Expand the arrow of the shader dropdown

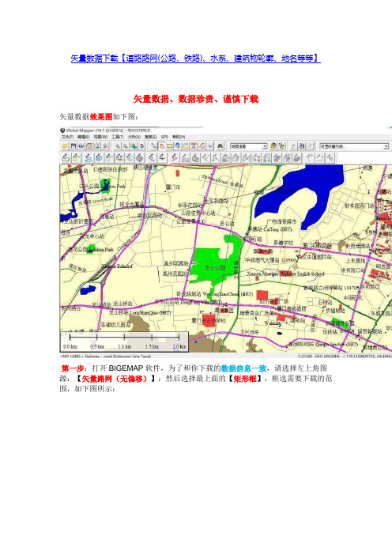(x=265, y=146)
